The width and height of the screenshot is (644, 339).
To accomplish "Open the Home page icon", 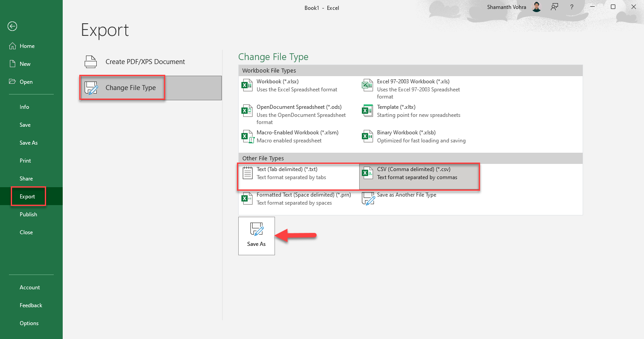I will point(13,46).
